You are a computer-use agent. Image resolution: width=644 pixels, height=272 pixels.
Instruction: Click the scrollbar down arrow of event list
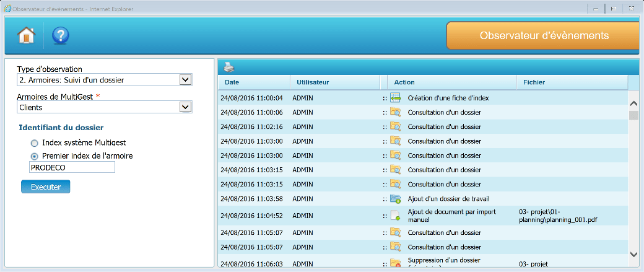point(633,253)
